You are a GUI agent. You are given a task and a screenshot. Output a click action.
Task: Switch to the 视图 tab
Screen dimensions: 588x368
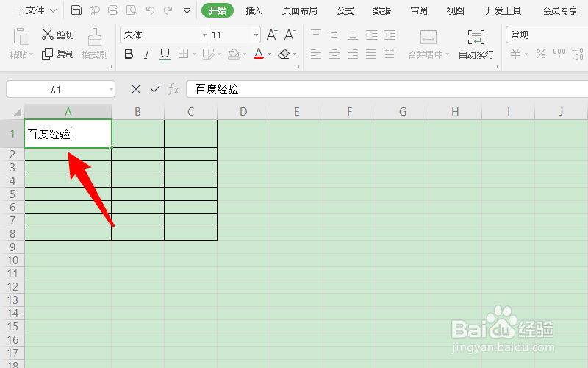point(455,11)
